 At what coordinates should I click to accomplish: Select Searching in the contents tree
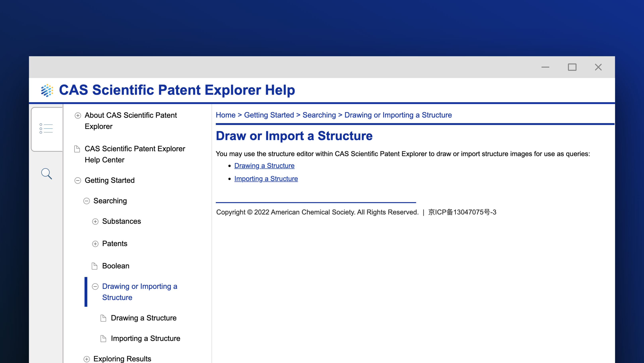tap(110, 201)
